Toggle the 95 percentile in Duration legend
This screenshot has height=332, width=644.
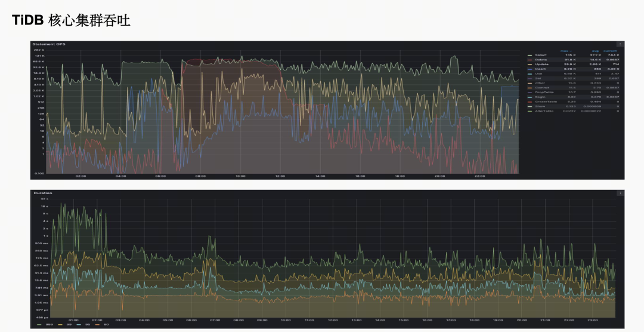point(88,325)
